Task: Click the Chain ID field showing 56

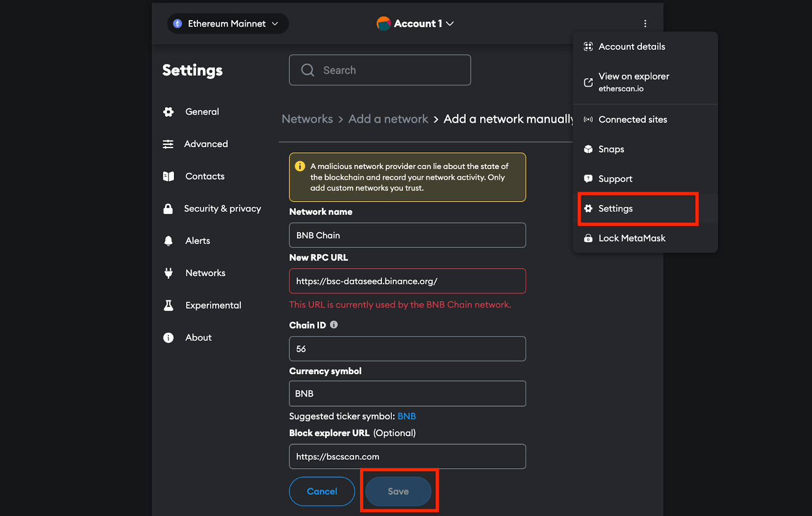Action: [x=408, y=349]
